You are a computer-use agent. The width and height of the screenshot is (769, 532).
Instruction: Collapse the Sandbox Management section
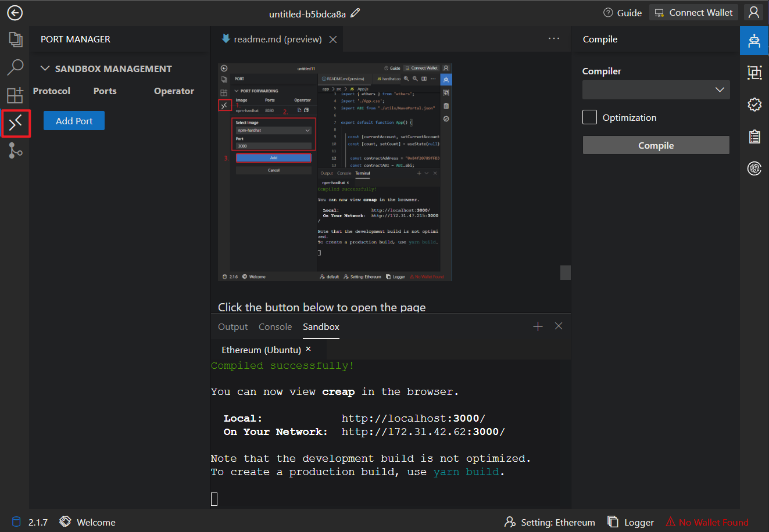click(45, 69)
